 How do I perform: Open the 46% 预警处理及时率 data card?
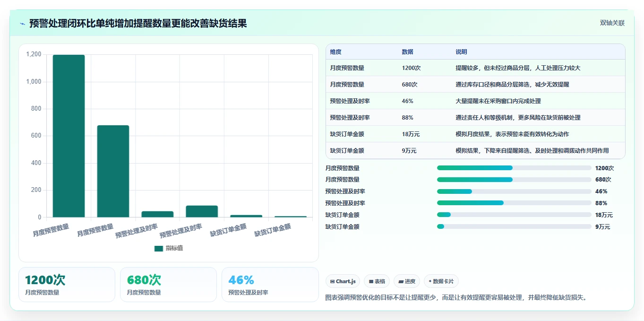pos(270,285)
